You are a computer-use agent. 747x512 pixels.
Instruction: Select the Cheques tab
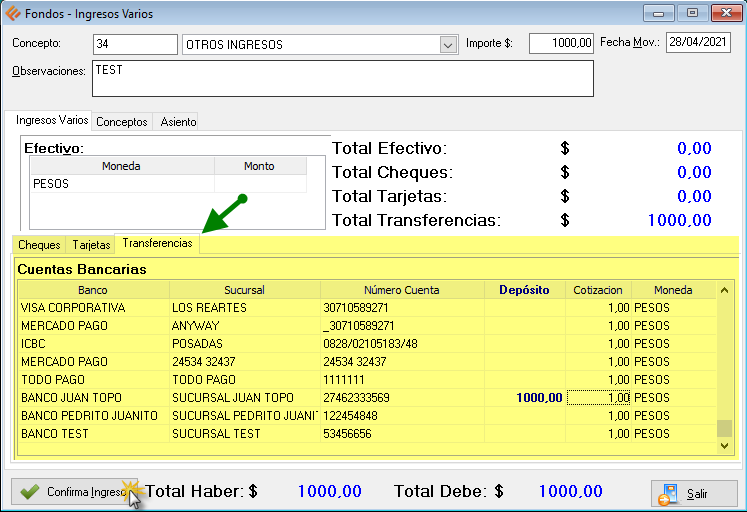(x=39, y=245)
